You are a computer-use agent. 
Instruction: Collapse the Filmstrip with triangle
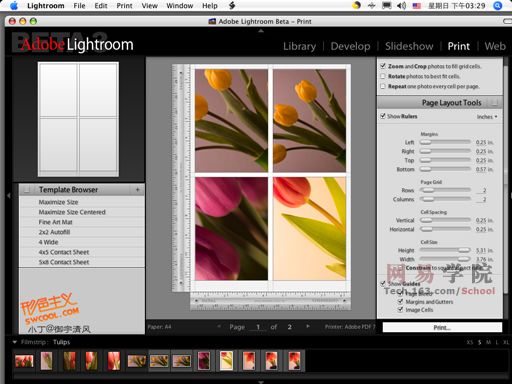pos(14,342)
